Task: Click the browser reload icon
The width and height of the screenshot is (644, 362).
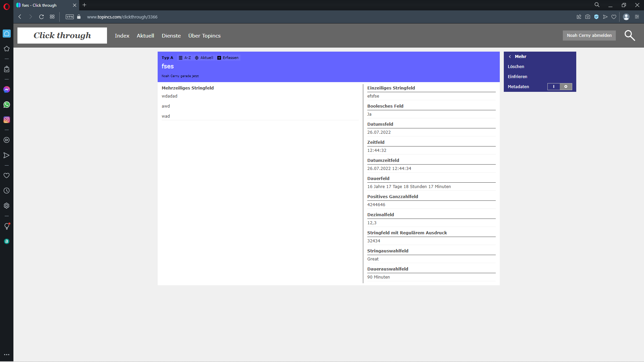Action: (x=41, y=17)
